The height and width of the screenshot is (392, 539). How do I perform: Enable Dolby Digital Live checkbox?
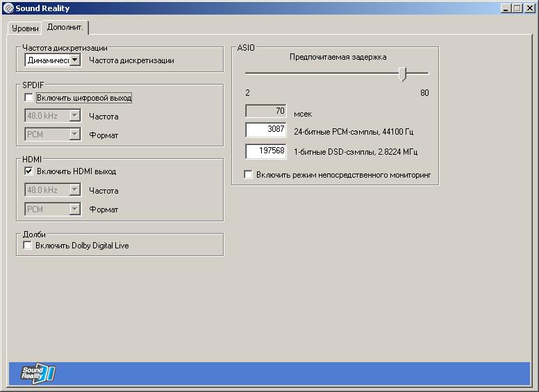coord(28,246)
